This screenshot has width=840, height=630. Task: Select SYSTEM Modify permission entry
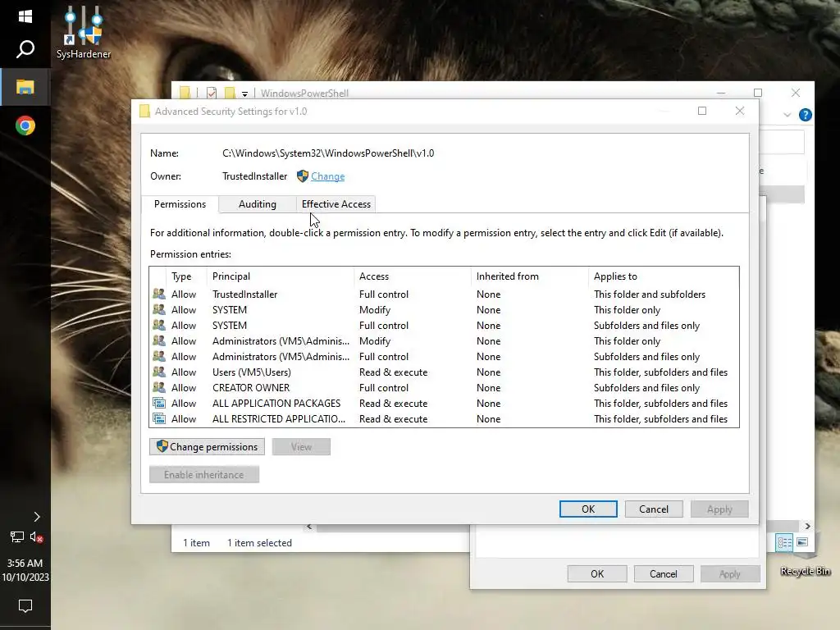(x=444, y=309)
